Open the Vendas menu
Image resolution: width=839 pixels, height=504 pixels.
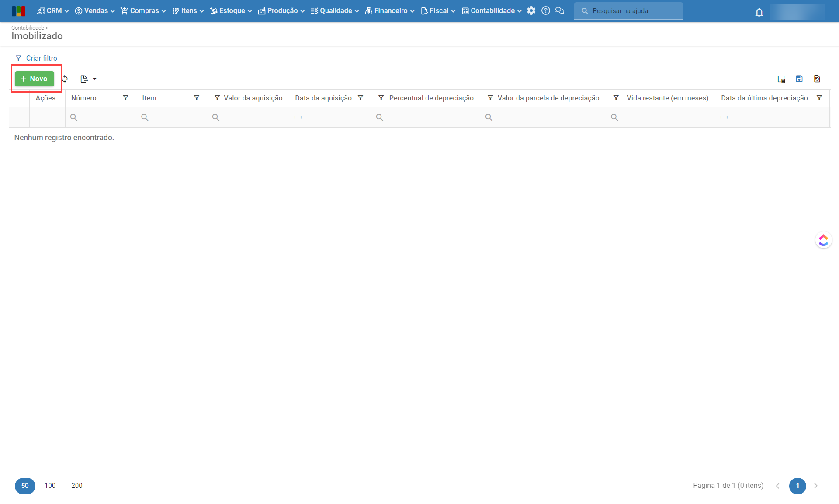point(95,11)
